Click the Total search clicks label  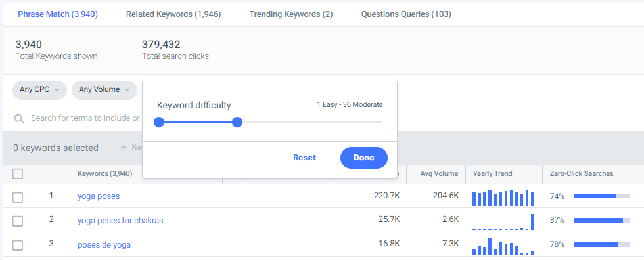point(175,56)
